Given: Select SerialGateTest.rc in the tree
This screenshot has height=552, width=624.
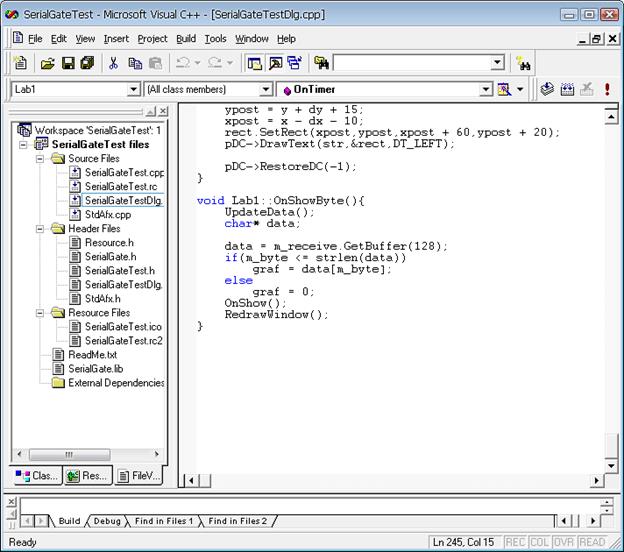Looking at the screenshot, I should click(121, 187).
